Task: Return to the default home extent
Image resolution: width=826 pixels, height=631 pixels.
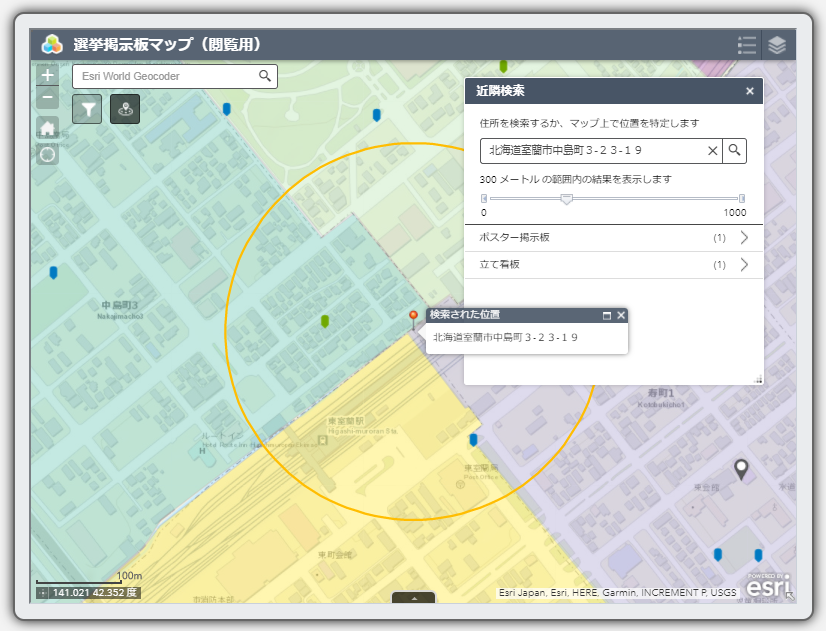Action: click(x=48, y=127)
